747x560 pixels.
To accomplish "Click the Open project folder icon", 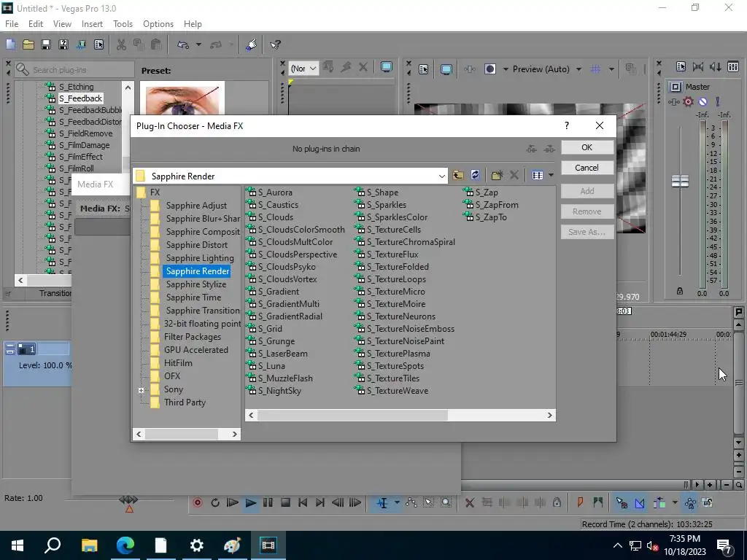I will pyautogui.click(x=28, y=44).
